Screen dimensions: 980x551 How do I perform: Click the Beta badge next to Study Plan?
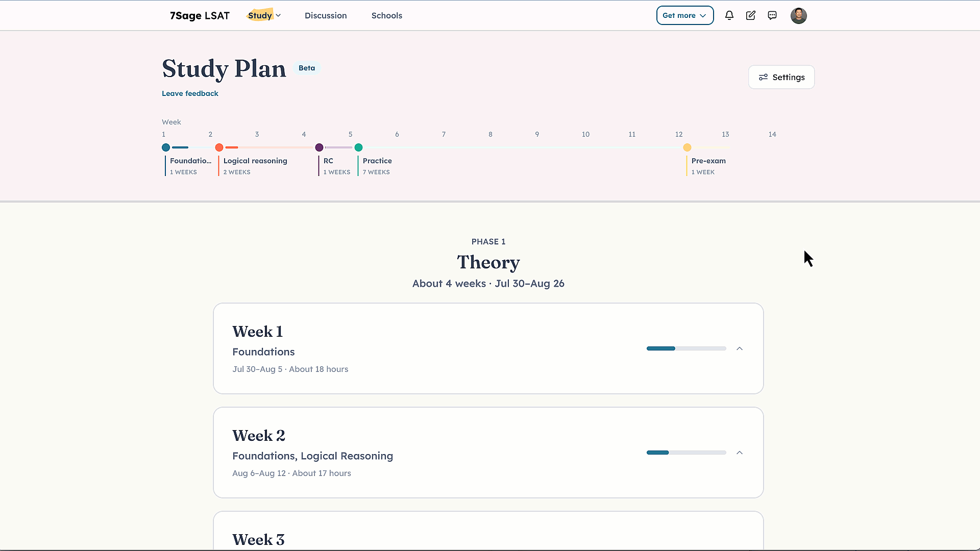click(x=307, y=68)
